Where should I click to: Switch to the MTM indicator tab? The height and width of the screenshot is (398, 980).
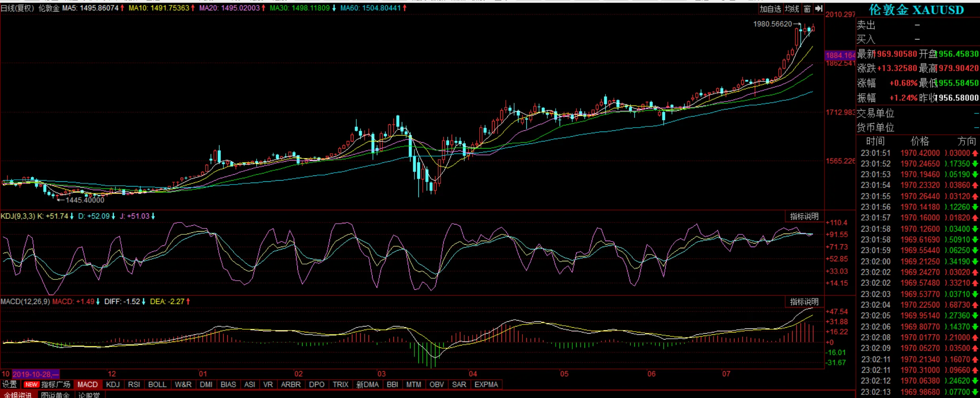(414, 384)
